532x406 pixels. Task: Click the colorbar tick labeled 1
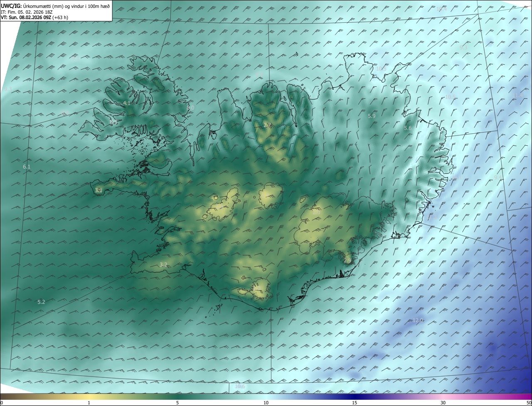89,403
